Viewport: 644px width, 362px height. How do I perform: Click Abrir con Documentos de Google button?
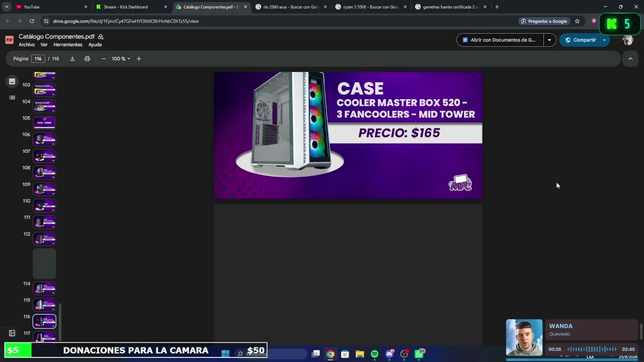(500, 40)
